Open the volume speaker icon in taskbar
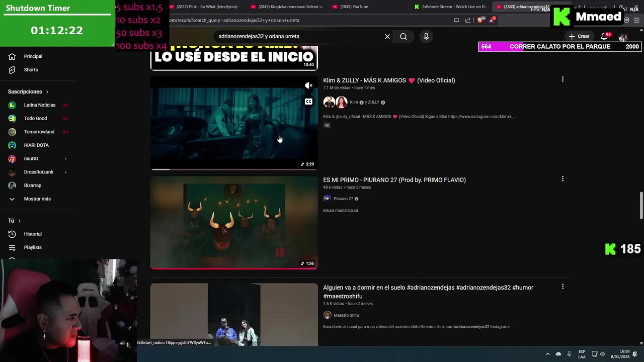This screenshot has height=362, width=644. [602, 354]
